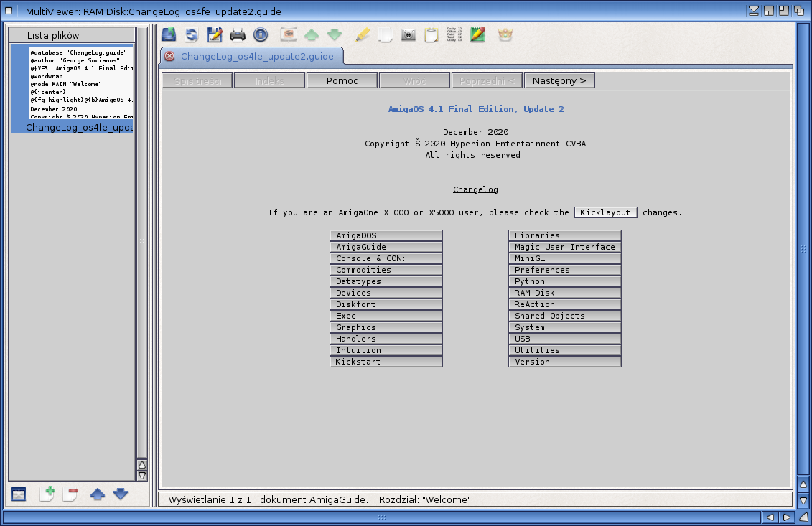Open the System section
812x526 pixels.
click(564, 327)
